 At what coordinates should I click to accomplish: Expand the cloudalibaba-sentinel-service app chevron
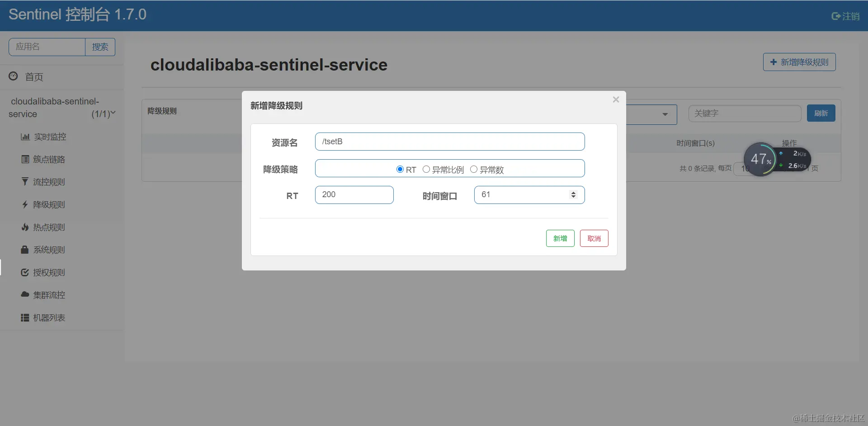point(113,113)
